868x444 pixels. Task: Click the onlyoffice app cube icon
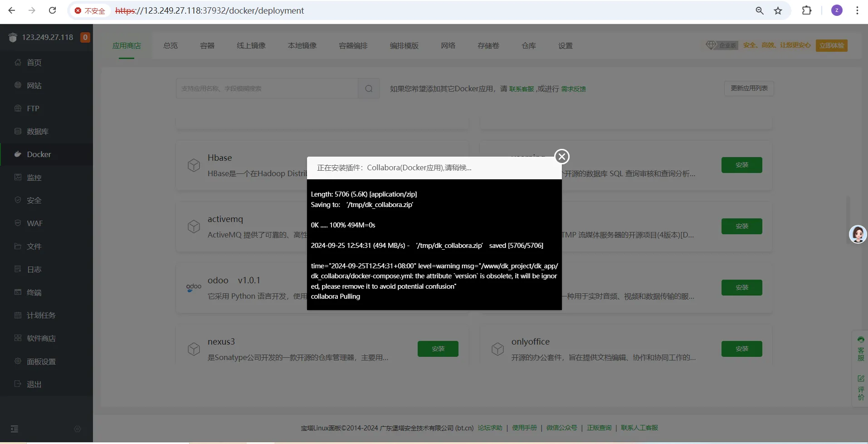[497, 349]
